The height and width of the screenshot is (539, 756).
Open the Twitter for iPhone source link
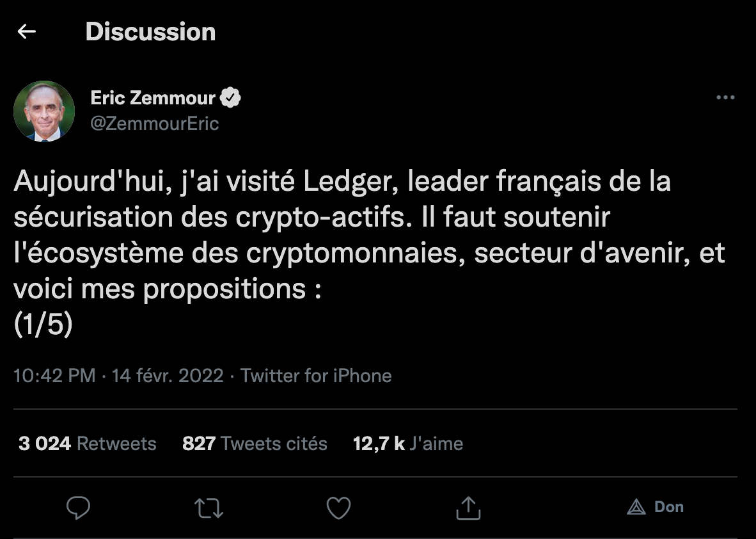[316, 375]
